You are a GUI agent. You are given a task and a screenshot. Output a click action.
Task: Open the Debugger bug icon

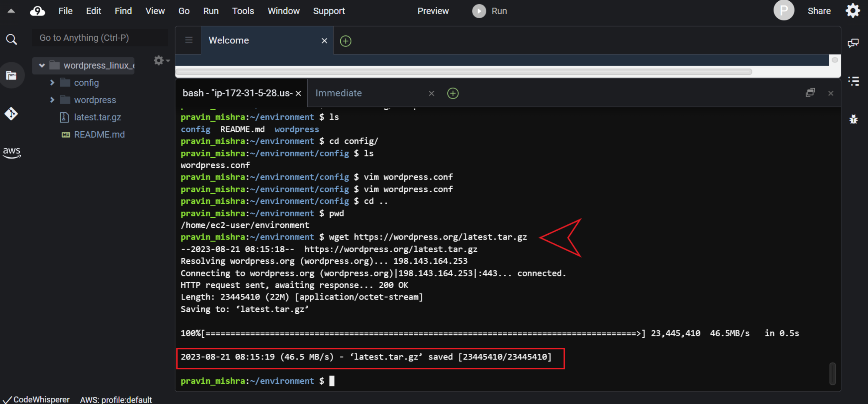[x=853, y=119]
